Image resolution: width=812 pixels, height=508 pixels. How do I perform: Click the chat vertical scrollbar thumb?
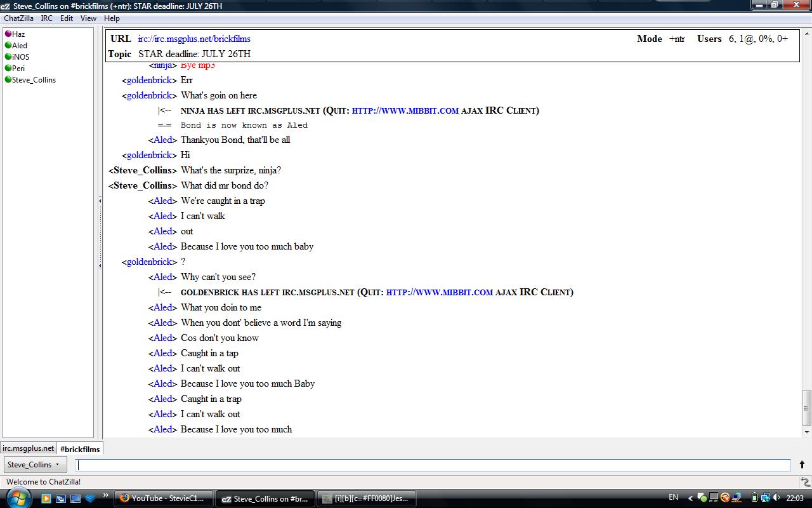coord(807,408)
